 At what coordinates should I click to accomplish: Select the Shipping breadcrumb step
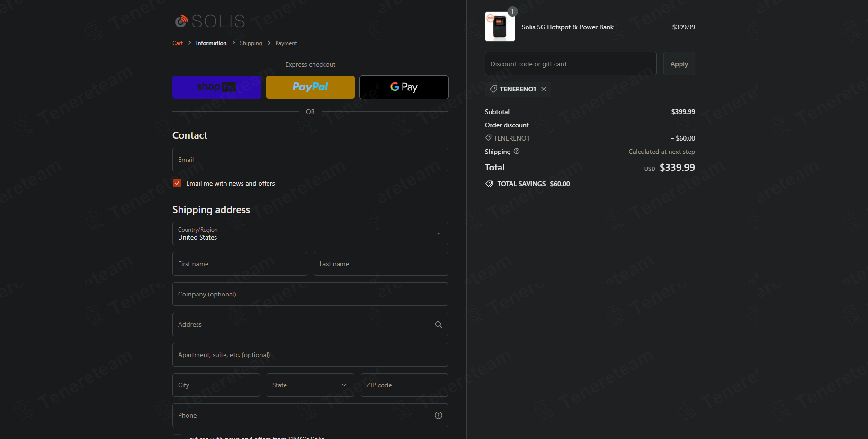click(251, 43)
